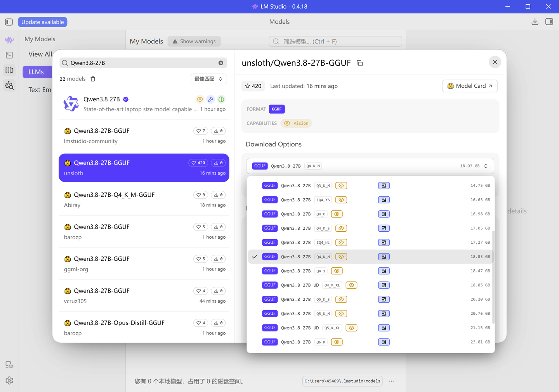Screen dimensions: 559x392
Task: Click the link/server icon above settings
Action: tap(9, 365)
